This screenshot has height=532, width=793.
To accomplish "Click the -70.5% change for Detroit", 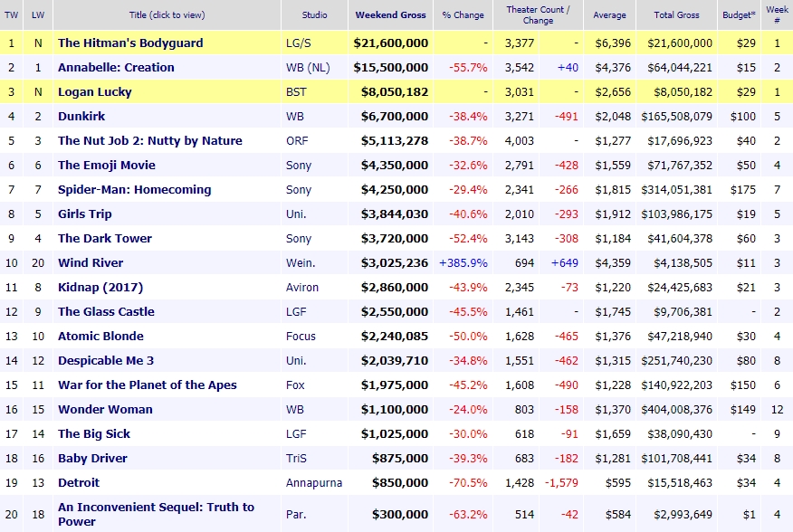I will pos(468,483).
